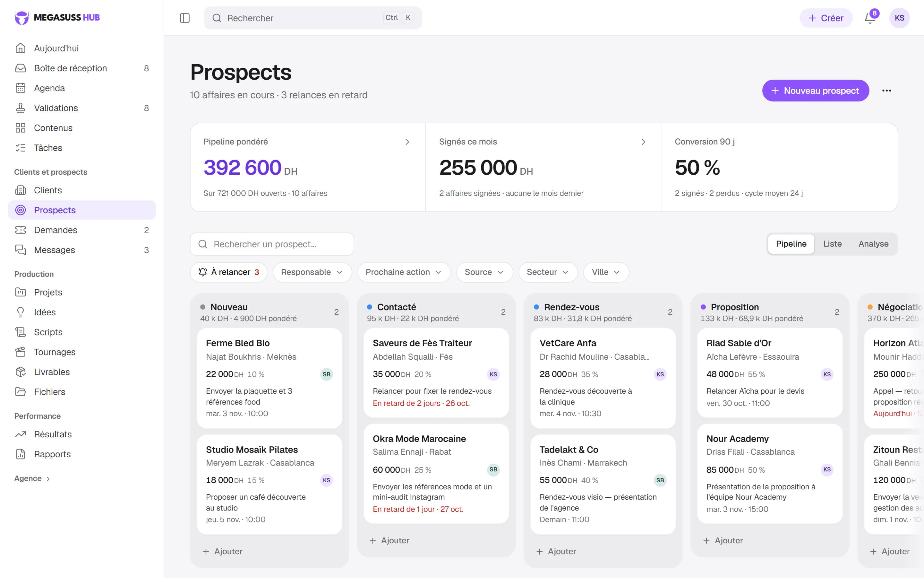Open the three-dot more options menu
Image resolution: width=924 pixels, height=578 pixels.
[886, 91]
